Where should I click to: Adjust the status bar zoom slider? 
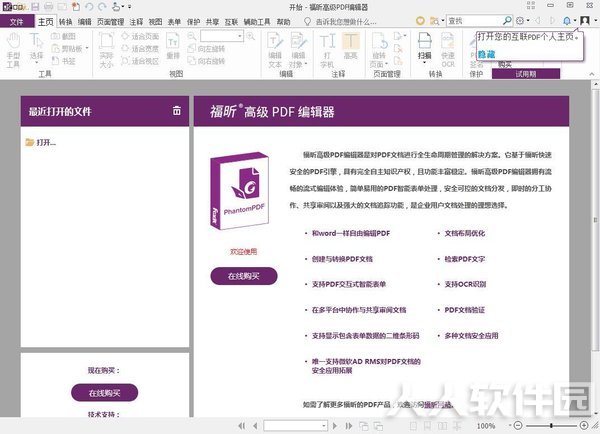point(551,425)
